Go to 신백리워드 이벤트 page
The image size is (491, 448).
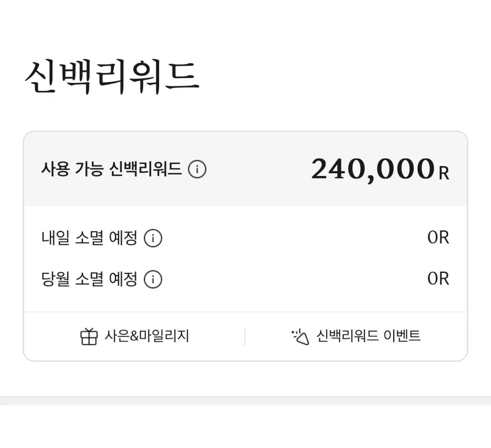[x=368, y=336]
